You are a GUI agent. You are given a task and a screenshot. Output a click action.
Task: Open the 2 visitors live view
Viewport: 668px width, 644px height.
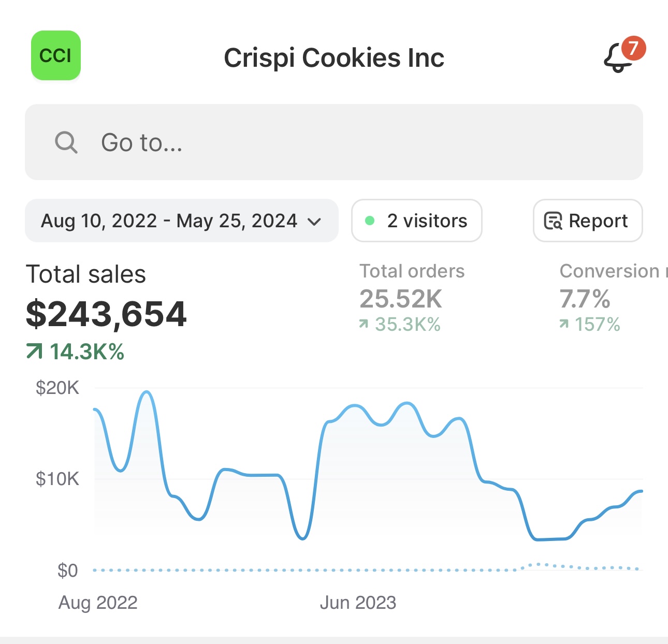tap(417, 221)
